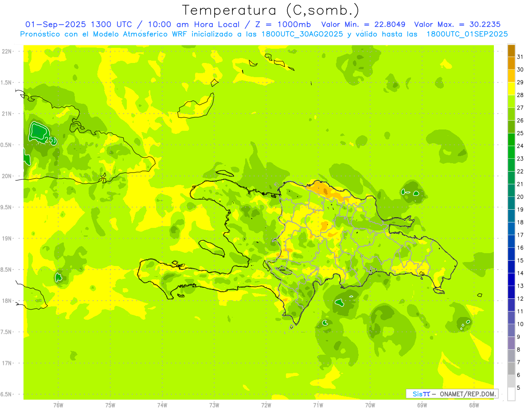The image size is (532, 411).
Task: Pick the light green swatch between 27 and 28
Action: [511, 101]
